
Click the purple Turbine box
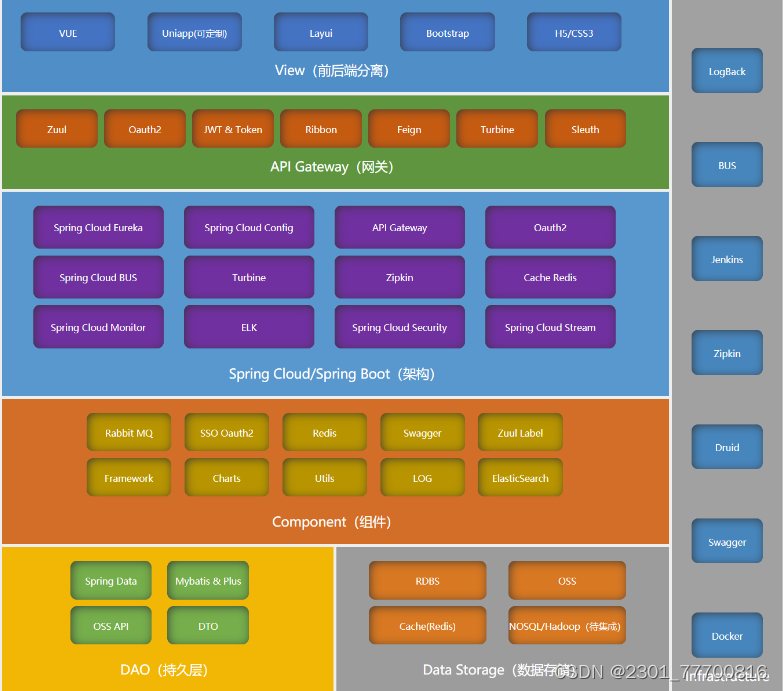pyautogui.click(x=249, y=277)
